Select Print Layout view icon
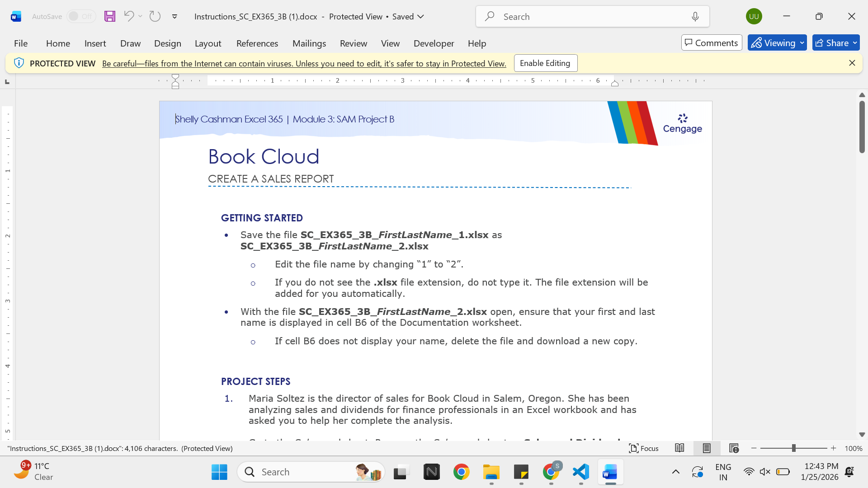Screen dimensions: 868x488 [707, 448]
